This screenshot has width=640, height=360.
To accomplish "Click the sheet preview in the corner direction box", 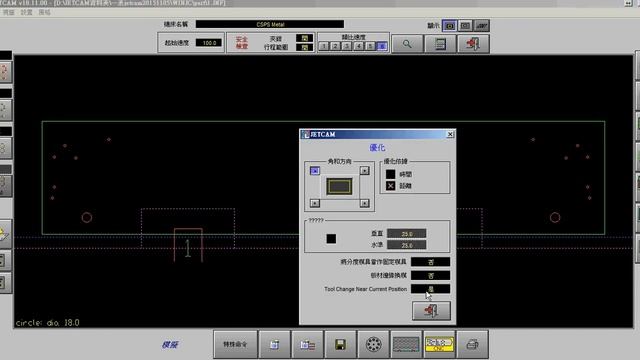I will (339, 187).
